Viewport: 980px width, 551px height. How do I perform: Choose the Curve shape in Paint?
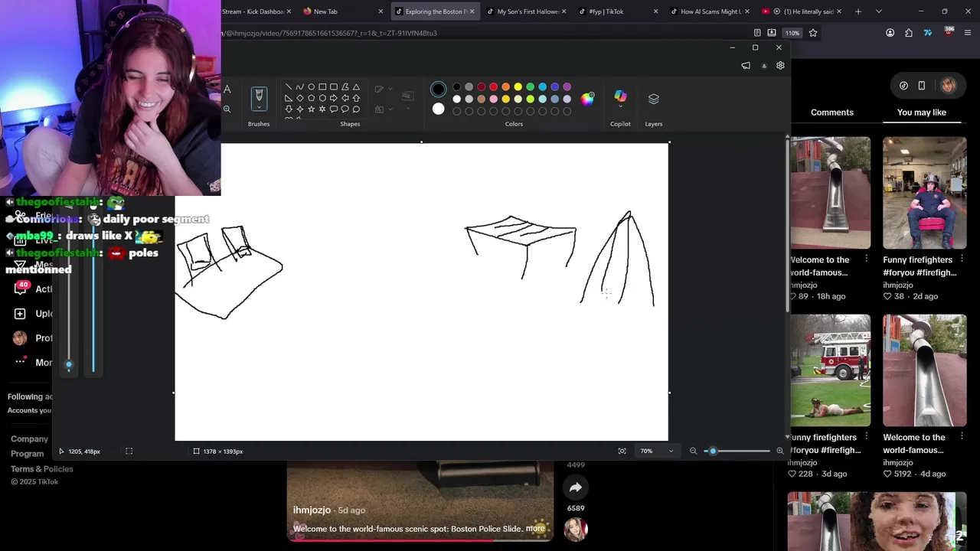click(x=299, y=87)
